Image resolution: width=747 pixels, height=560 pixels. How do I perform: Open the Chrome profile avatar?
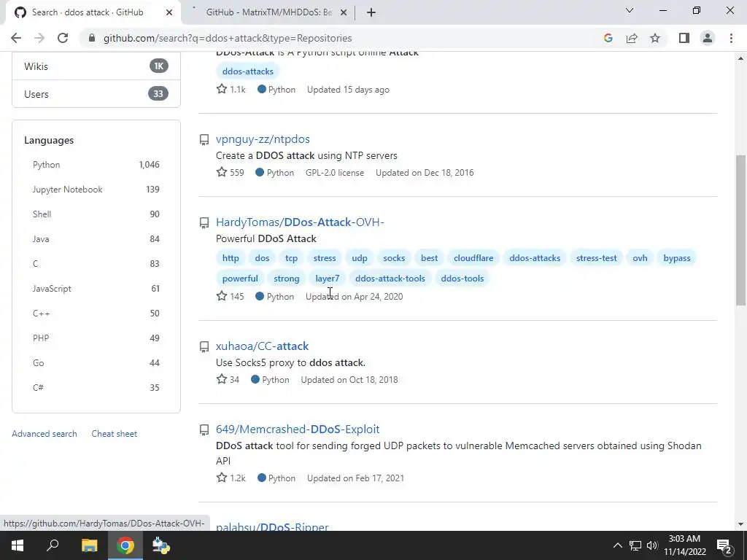[x=708, y=38]
